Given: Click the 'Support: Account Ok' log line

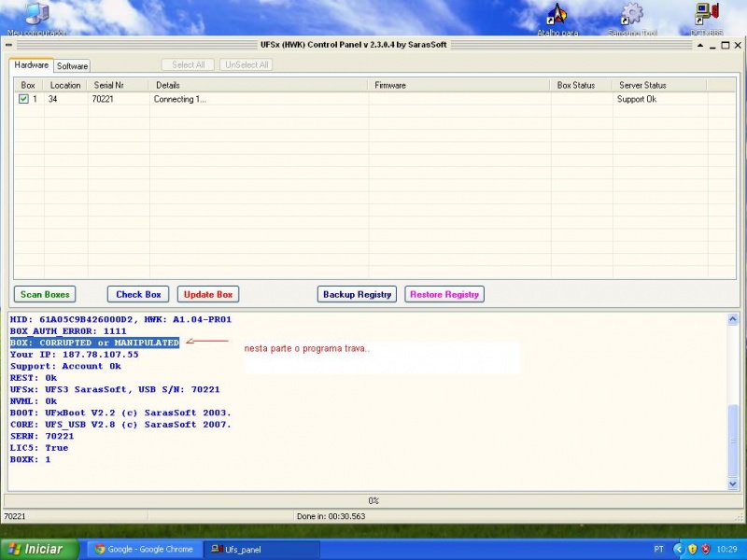Looking at the screenshot, I should tap(65, 366).
